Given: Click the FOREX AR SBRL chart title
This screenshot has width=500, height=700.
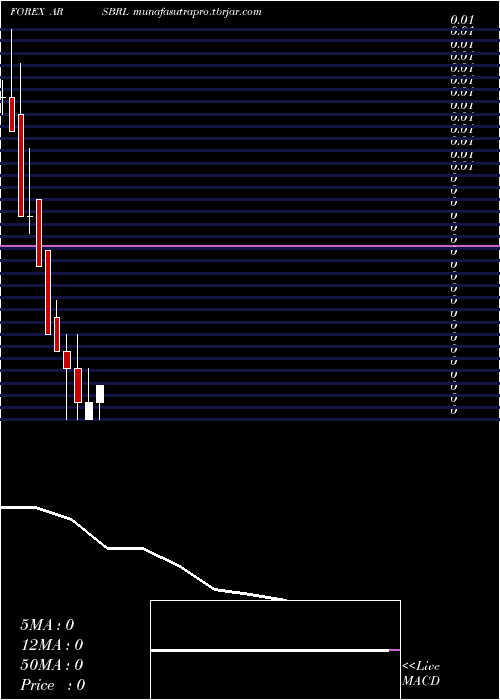Looking at the screenshot, I should coord(70,12).
